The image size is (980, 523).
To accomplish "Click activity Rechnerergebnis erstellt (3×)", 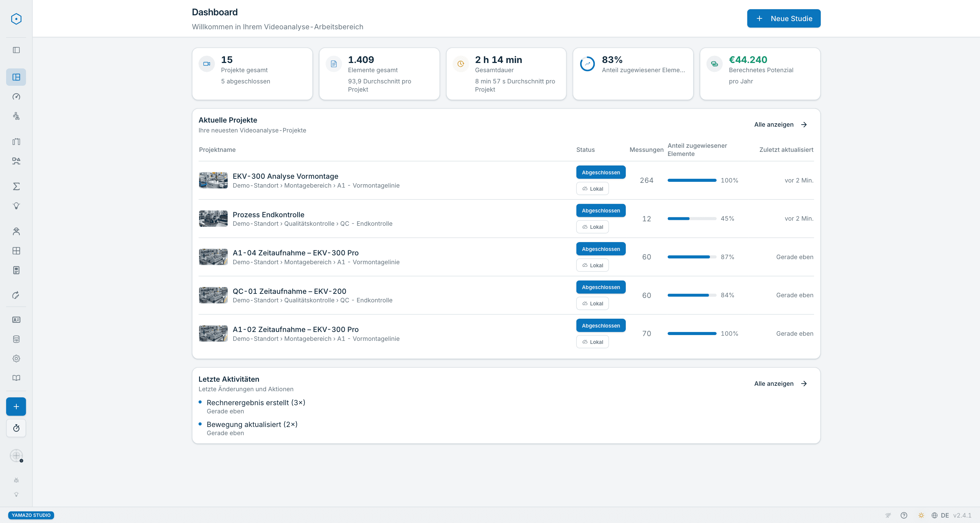I will pyautogui.click(x=256, y=403).
